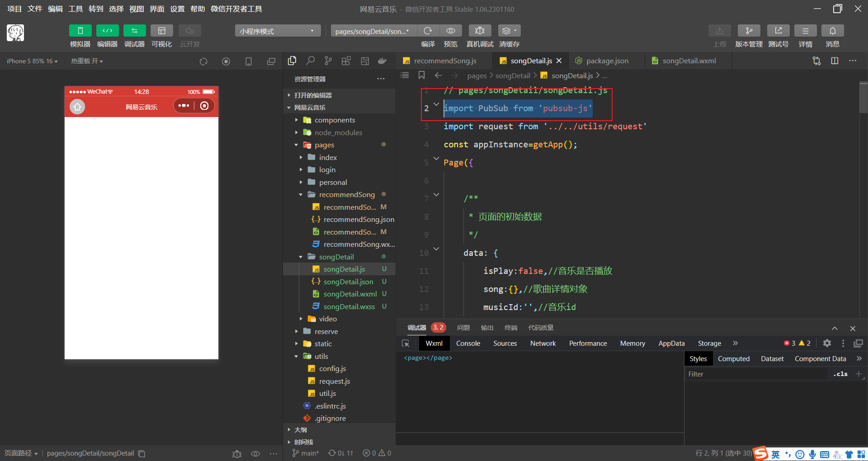The height and width of the screenshot is (461, 868).
Task: Open the pages/songDetail compile path dropdown
Action: pyautogui.click(x=373, y=31)
